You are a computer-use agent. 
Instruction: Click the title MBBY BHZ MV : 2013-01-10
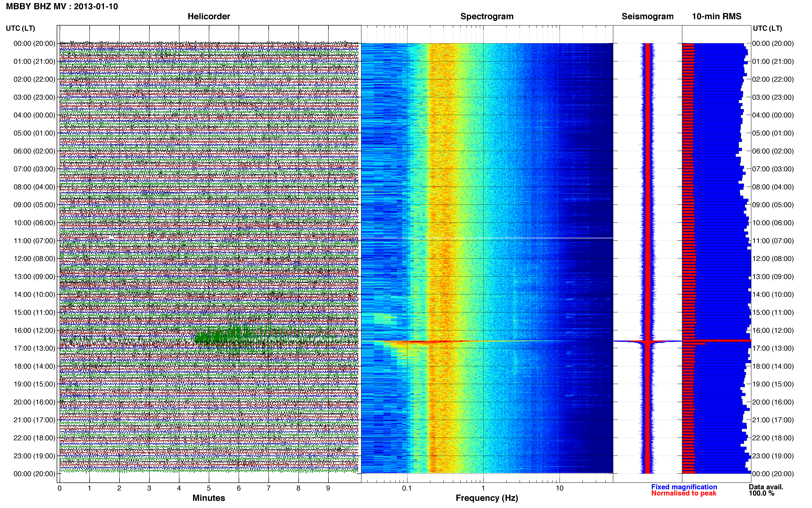pyautogui.click(x=62, y=6)
